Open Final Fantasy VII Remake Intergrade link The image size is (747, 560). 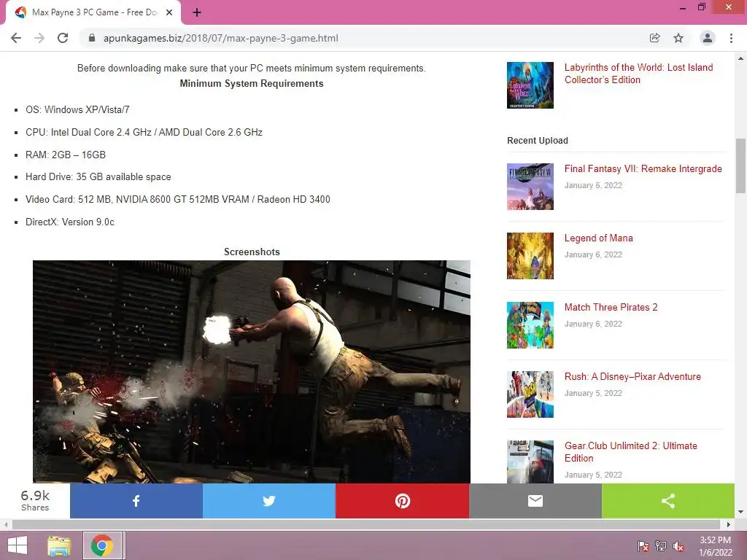643,168
